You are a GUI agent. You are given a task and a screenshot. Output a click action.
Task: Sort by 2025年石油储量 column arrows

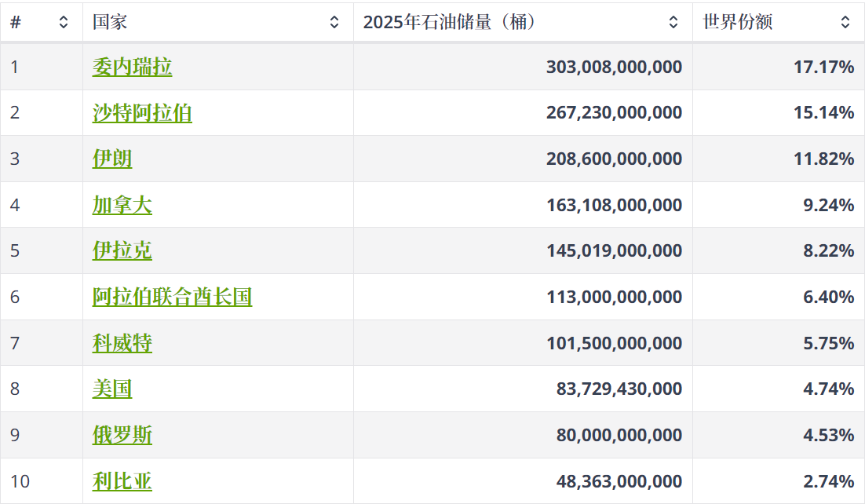[x=673, y=22]
